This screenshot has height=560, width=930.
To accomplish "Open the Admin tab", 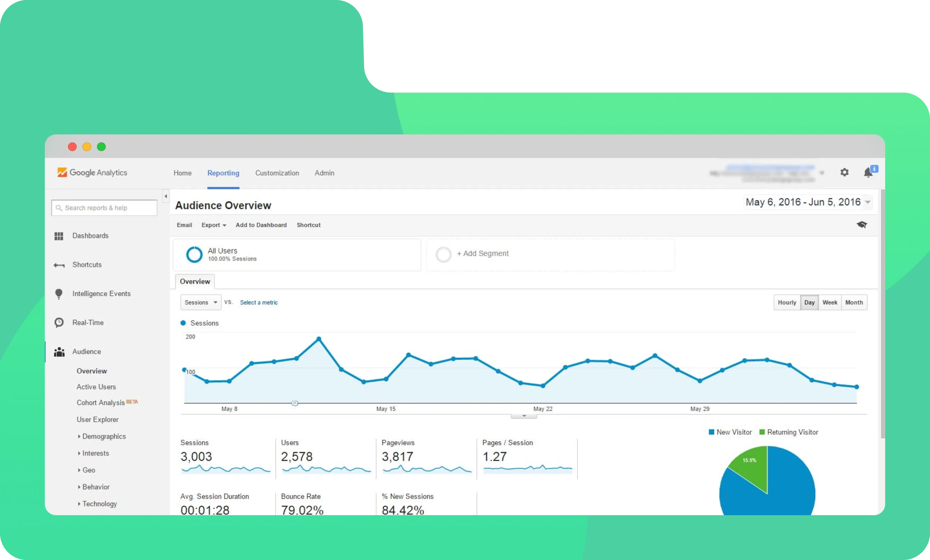I will pos(324,173).
